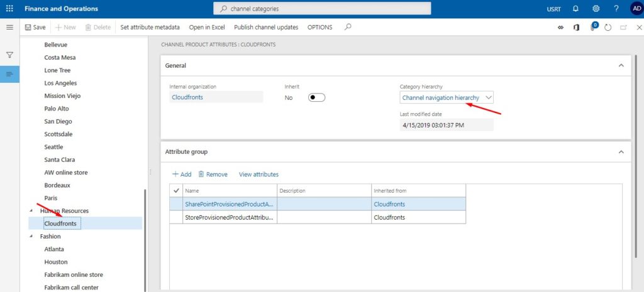This screenshot has height=292, width=644.
Task: Select Lone Tree in the tree
Action: coord(57,70)
